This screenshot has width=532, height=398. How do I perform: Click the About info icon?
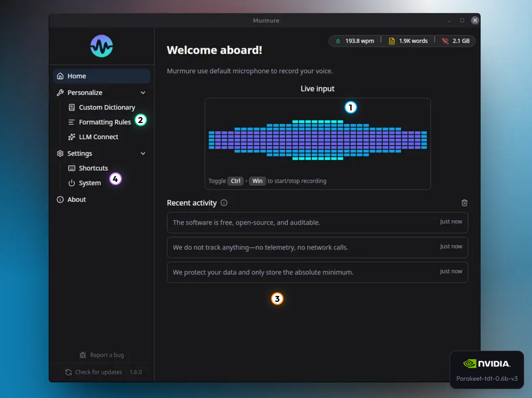point(60,200)
